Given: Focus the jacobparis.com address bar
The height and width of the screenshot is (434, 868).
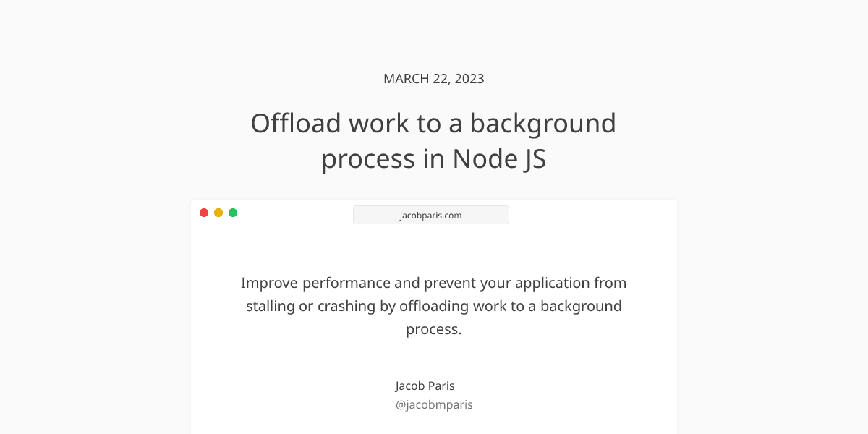Looking at the screenshot, I should [x=430, y=215].
